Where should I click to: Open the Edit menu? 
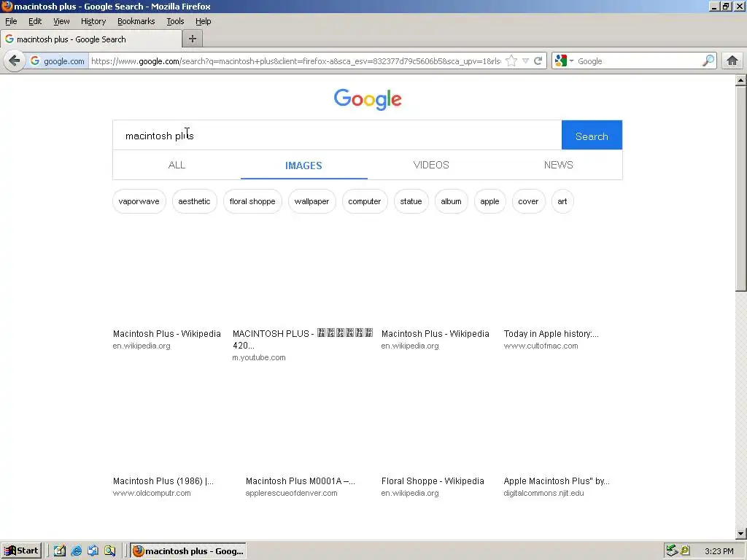35,21
